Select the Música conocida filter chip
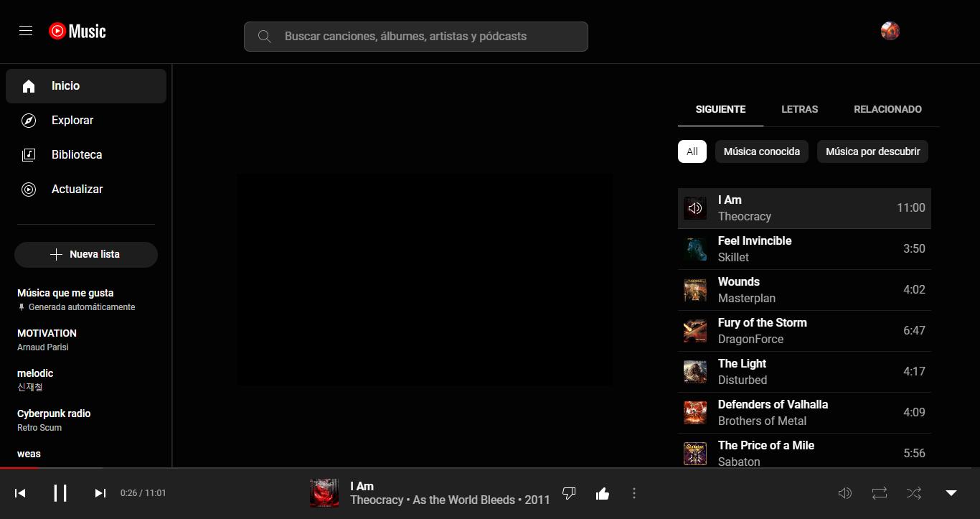Image resolution: width=980 pixels, height=519 pixels. 761,151
